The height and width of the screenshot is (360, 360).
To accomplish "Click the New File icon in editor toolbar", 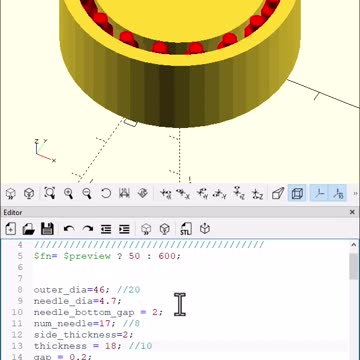I will pyautogui.click(x=10, y=229).
